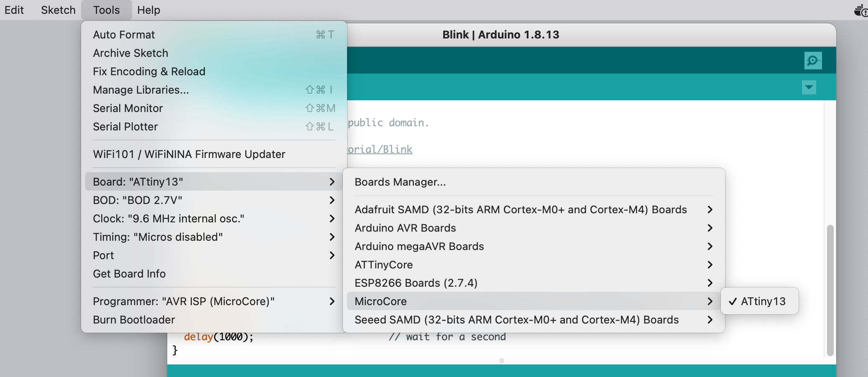Open the Serial Monitor magnifier icon
The width and height of the screenshot is (868, 377).
point(813,61)
